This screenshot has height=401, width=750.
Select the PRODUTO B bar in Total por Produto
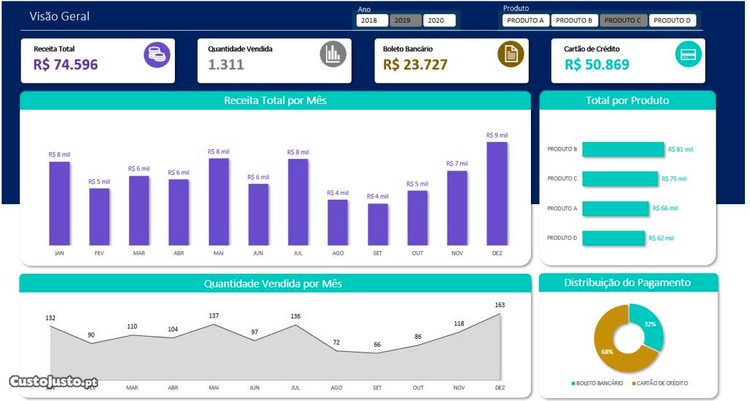coord(623,149)
